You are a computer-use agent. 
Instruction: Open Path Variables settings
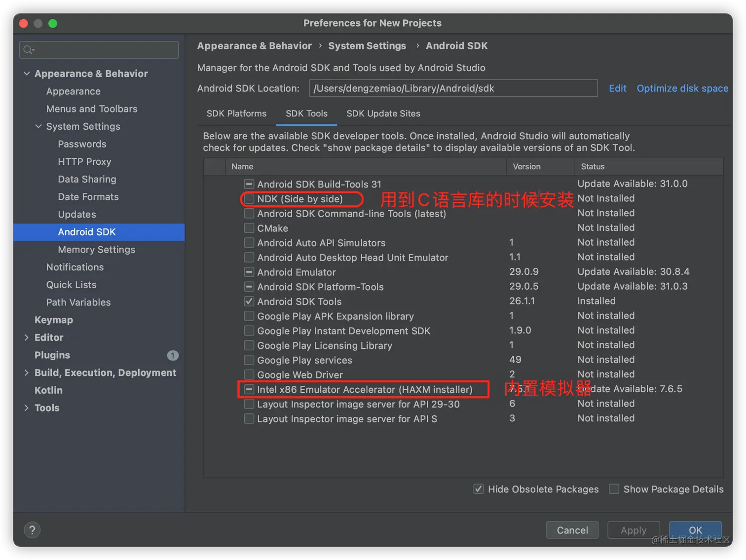pos(78,302)
